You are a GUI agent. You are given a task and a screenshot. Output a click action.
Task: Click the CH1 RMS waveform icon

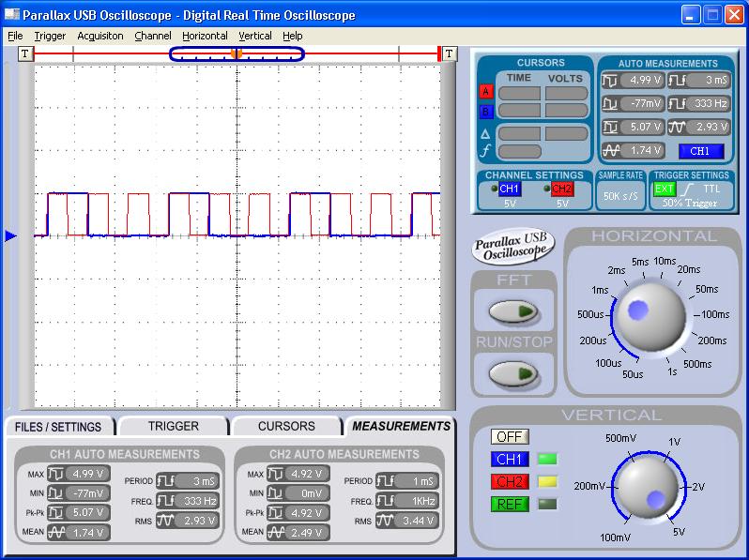pos(165,521)
